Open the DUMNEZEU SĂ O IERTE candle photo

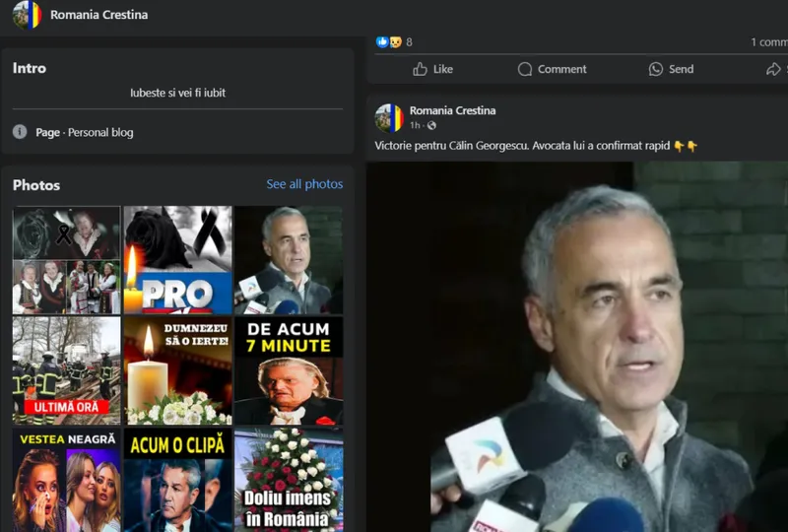[x=177, y=370]
